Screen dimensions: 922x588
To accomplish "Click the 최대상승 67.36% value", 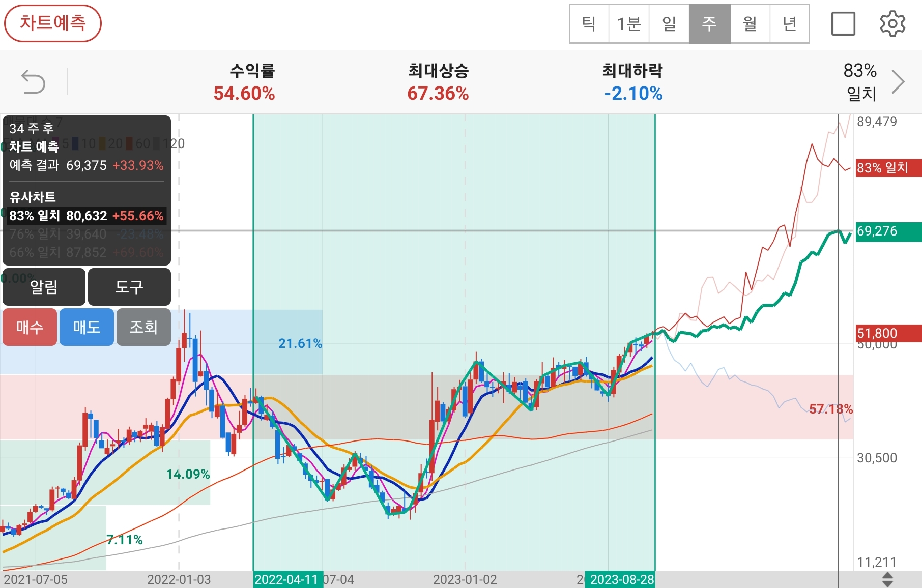I will pos(438,94).
